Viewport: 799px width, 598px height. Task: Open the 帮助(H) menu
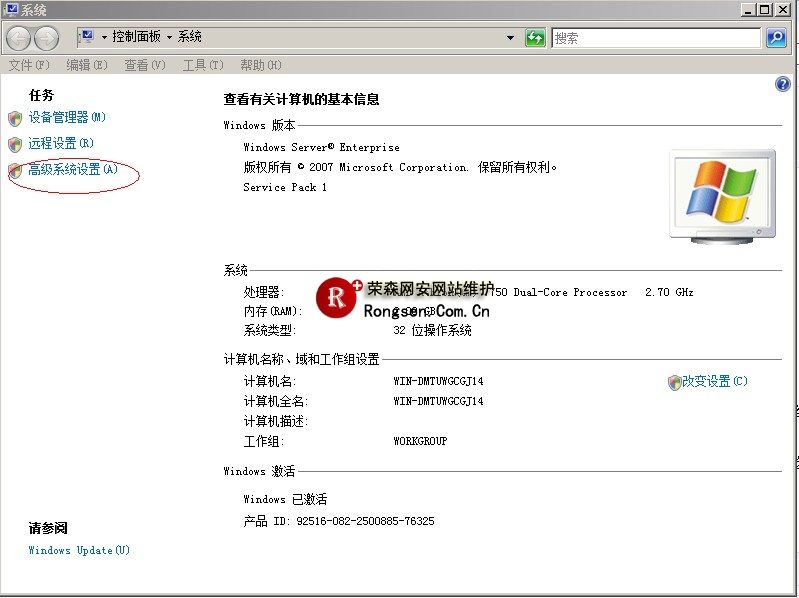(260, 65)
